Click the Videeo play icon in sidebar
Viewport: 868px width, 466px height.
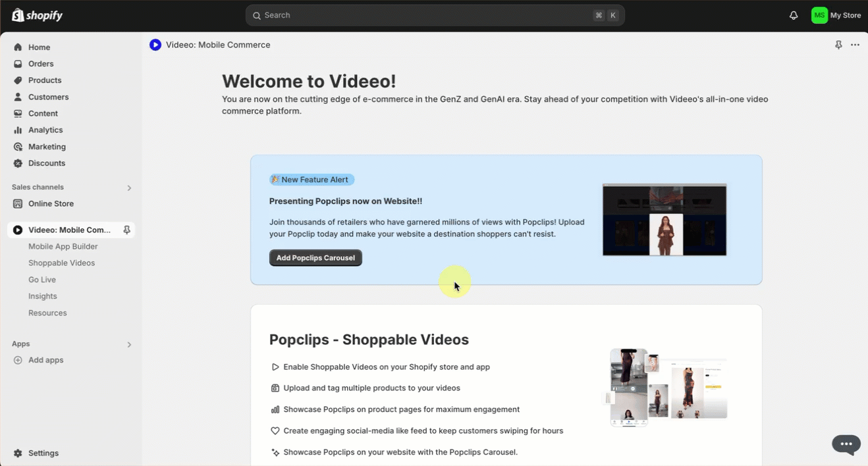(18, 230)
